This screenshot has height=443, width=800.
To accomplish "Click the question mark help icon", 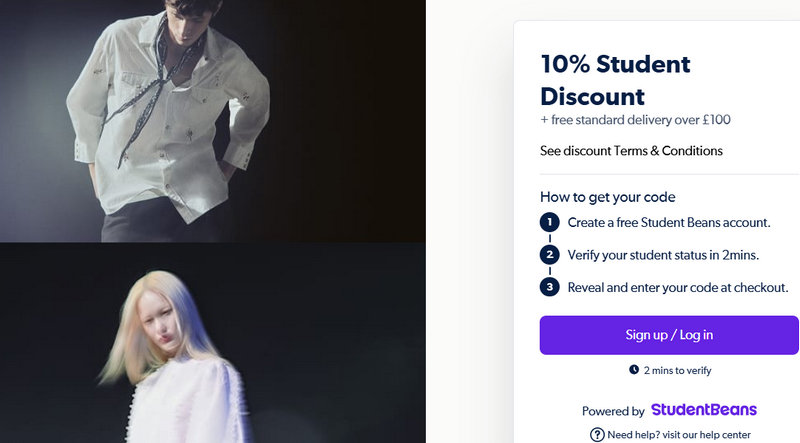I will click(x=597, y=434).
